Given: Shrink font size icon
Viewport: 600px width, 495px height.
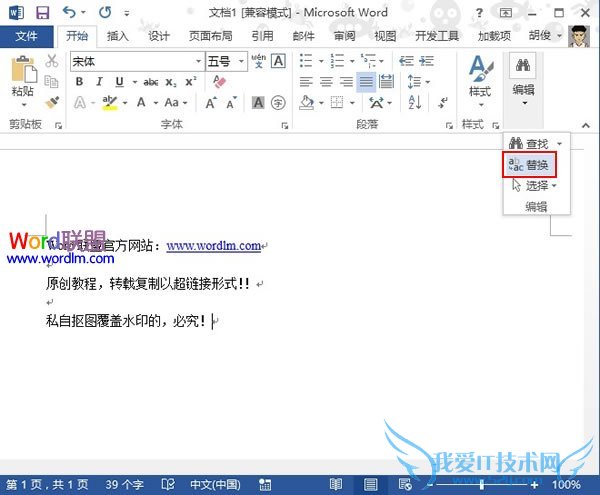Looking at the screenshot, I should pyautogui.click(x=231, y=103).
